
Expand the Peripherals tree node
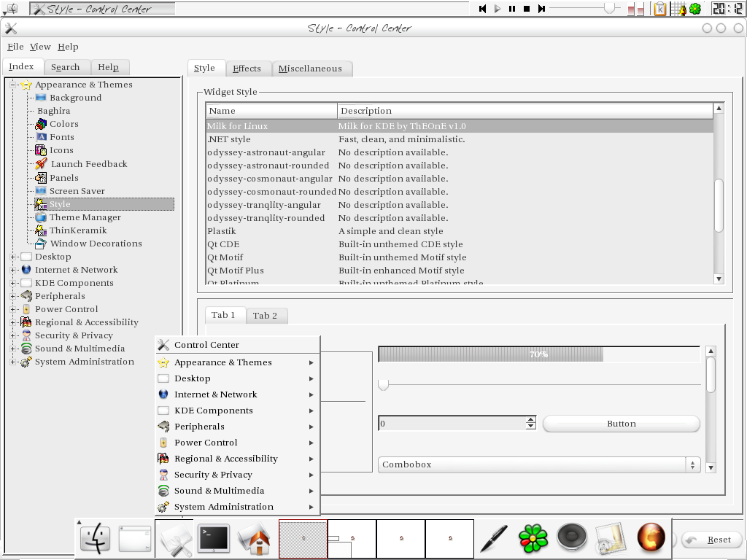[x=13, y=296]
